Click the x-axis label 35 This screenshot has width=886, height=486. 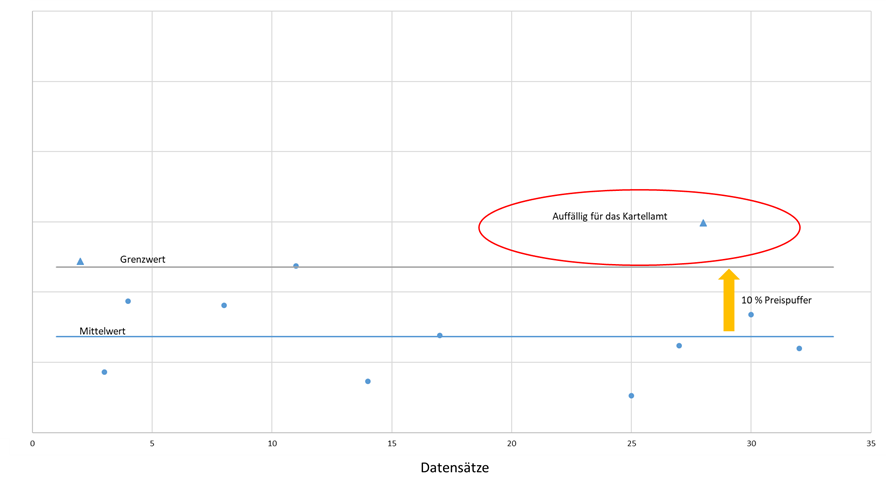tap(870, 443)
